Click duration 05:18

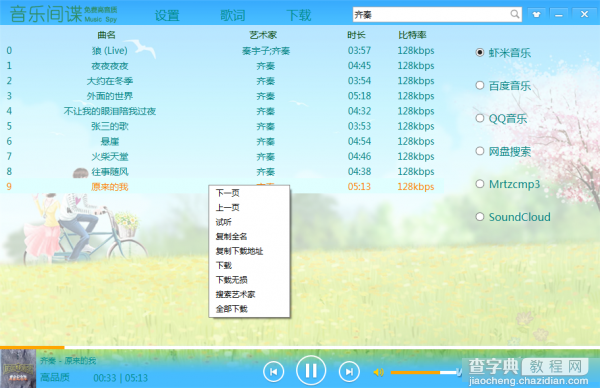(359, 96)
